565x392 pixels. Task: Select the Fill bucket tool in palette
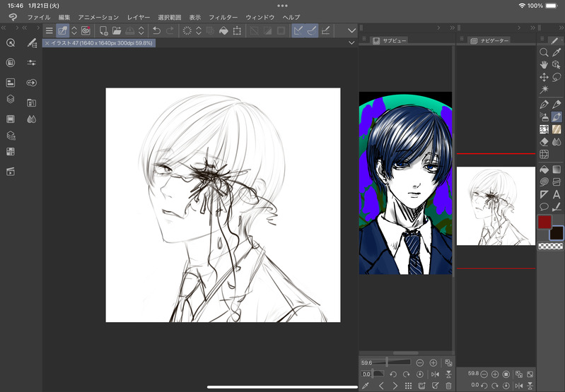point(544,170)
